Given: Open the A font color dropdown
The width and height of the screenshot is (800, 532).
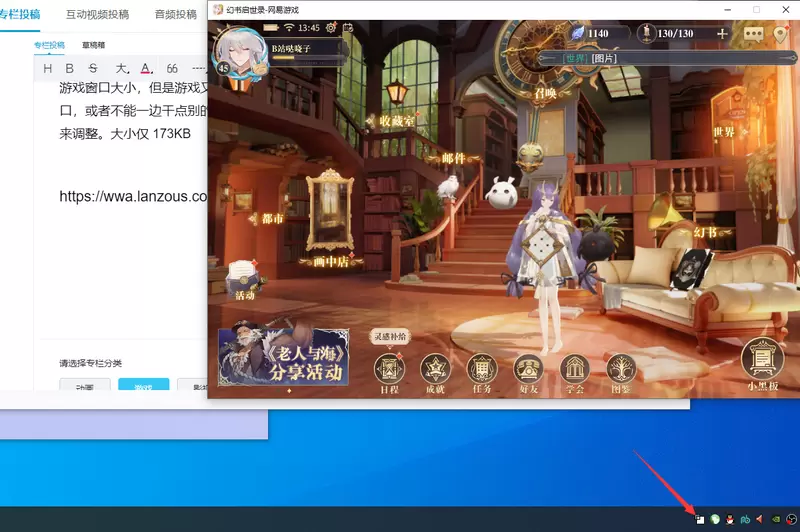Looking at the screenshot, I should 146,68.
